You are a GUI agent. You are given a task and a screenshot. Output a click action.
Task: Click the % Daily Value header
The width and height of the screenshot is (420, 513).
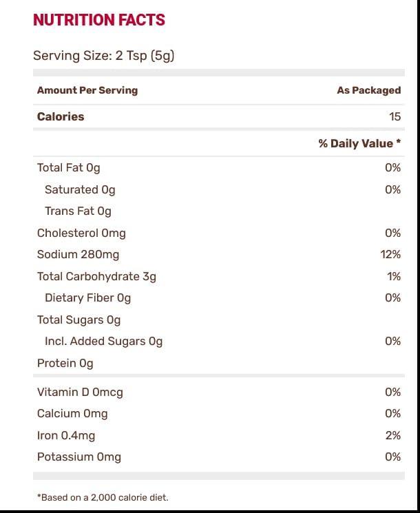pyautogui.click(x=359, y=143)
